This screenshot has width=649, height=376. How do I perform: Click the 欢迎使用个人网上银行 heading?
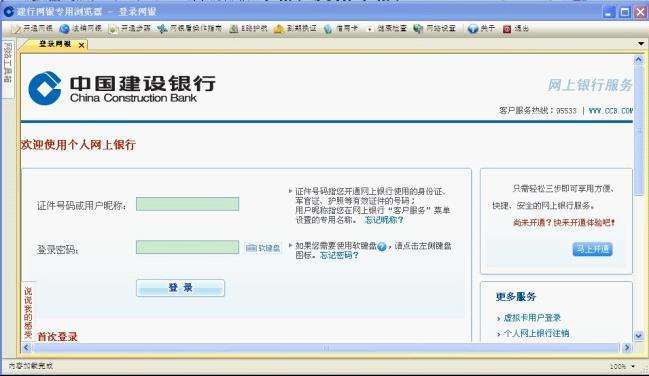pos(78,145)
